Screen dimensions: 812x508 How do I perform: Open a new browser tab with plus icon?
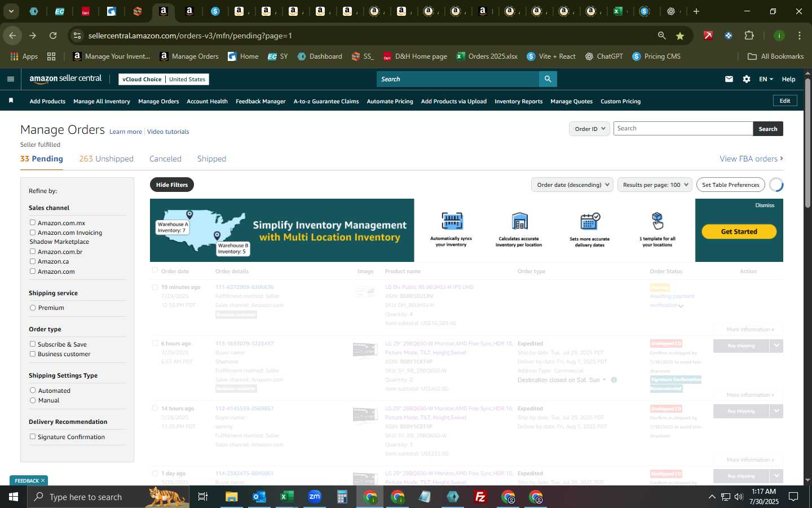point(696,11)
